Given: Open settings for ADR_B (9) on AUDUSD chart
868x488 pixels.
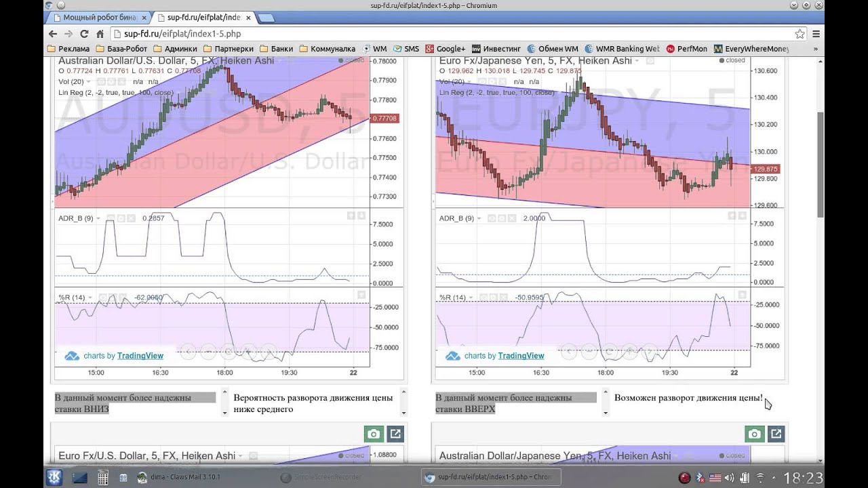Looking at the screenshot, I should (121, 218).
